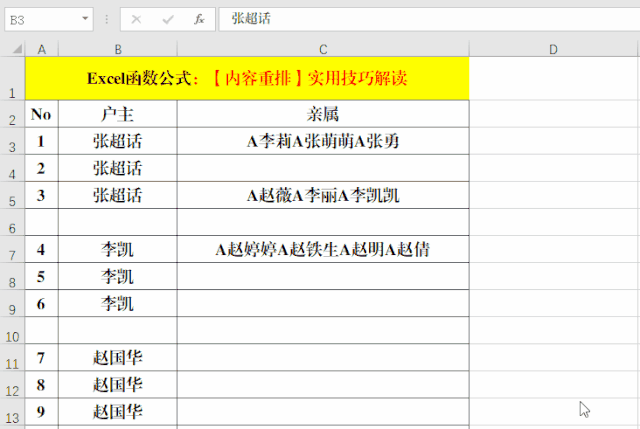The height and width of the screenshot is (429, 640).
Task: Click No cell with value 6
Action: point(42,303)
